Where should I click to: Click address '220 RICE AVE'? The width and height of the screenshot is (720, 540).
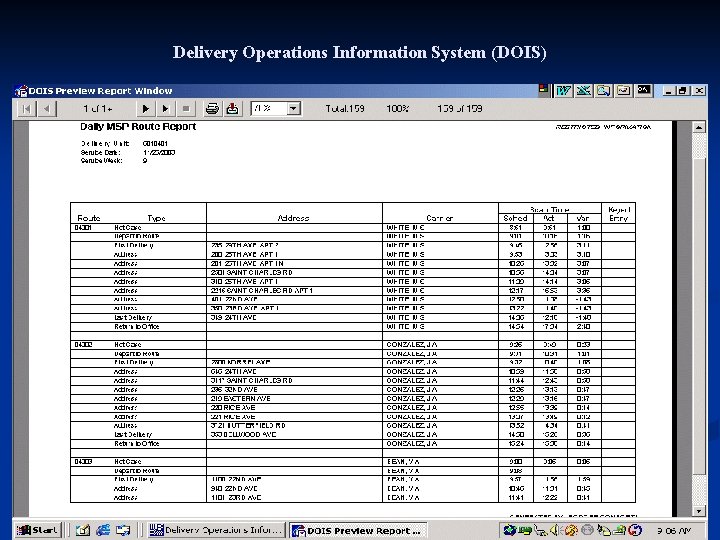pos(233,408)
